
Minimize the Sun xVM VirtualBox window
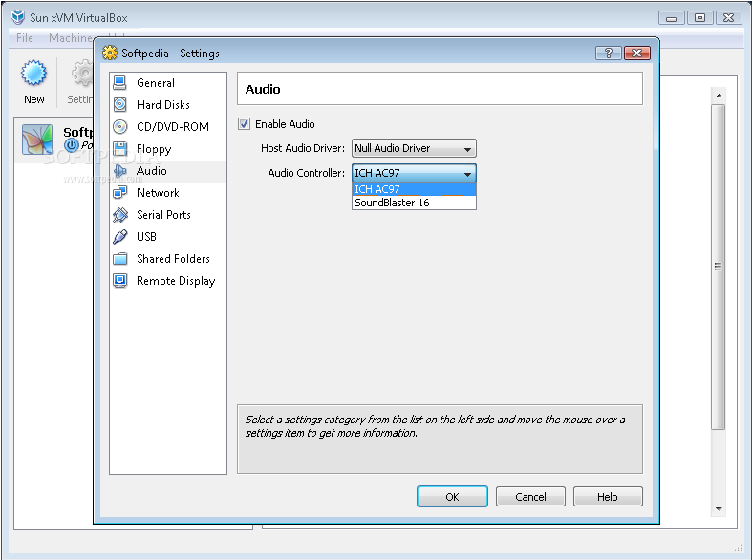[672, 18]
